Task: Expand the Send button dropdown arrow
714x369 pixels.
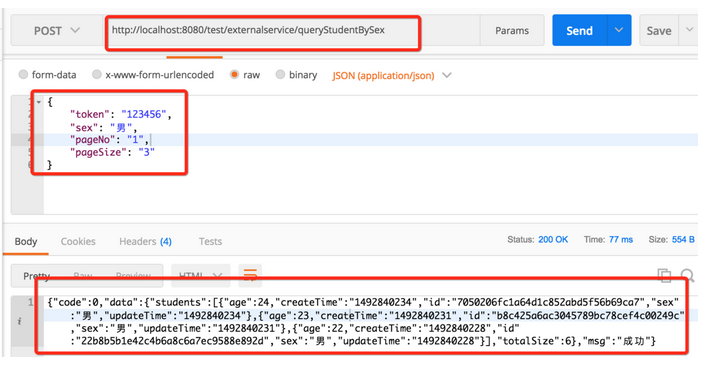Action: (x=619, y=31)
